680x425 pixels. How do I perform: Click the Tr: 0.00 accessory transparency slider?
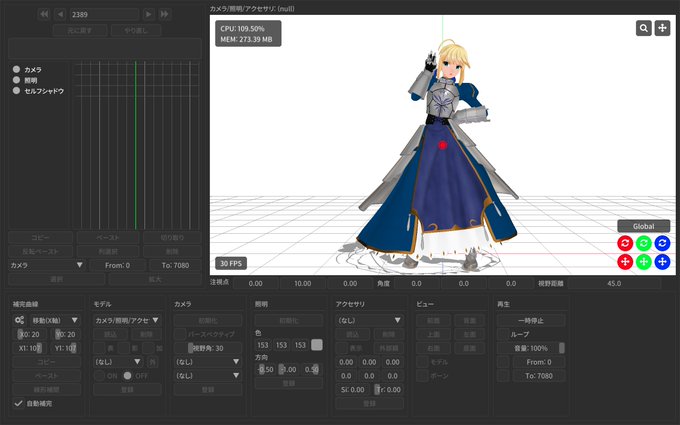389,389
